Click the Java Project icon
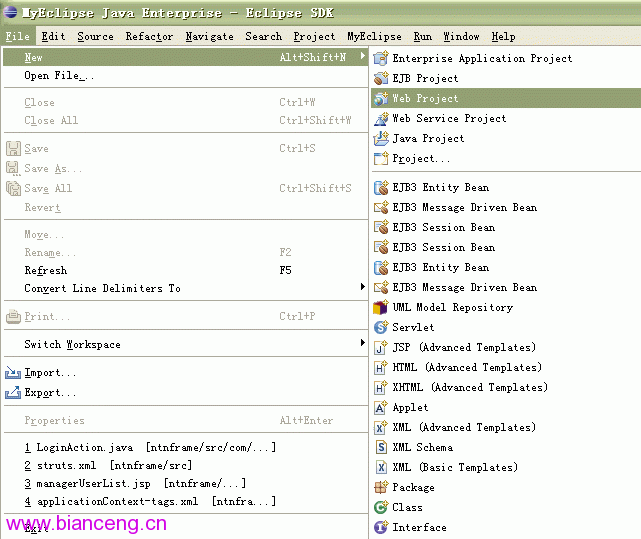The width and height of the screenshot is (641, 539). [x=381, y=139]
